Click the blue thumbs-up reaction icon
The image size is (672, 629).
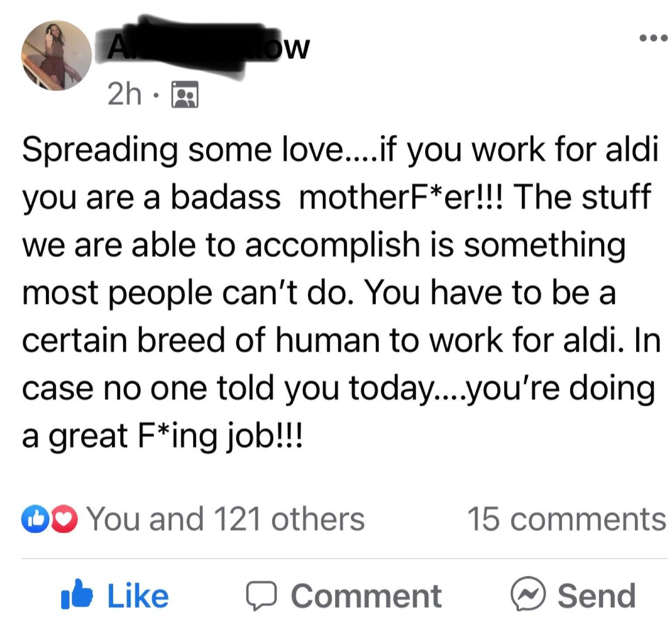(x=33, y=519)
